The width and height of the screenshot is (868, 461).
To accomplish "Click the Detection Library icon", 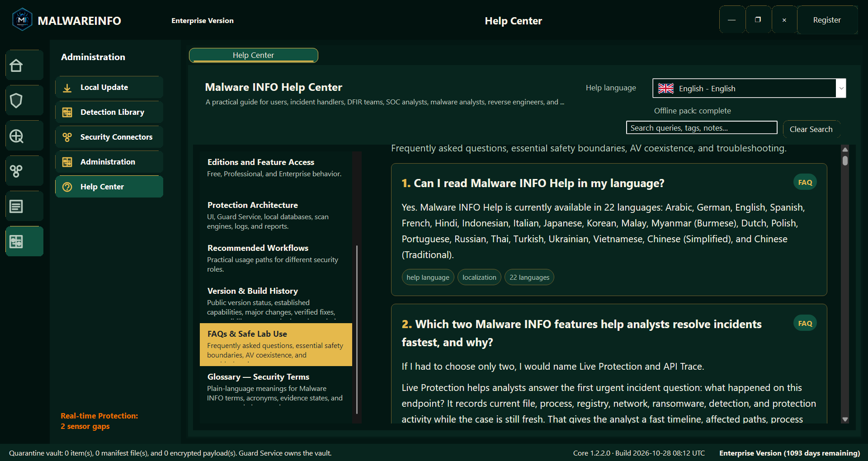I will click(x=67, y=113).
